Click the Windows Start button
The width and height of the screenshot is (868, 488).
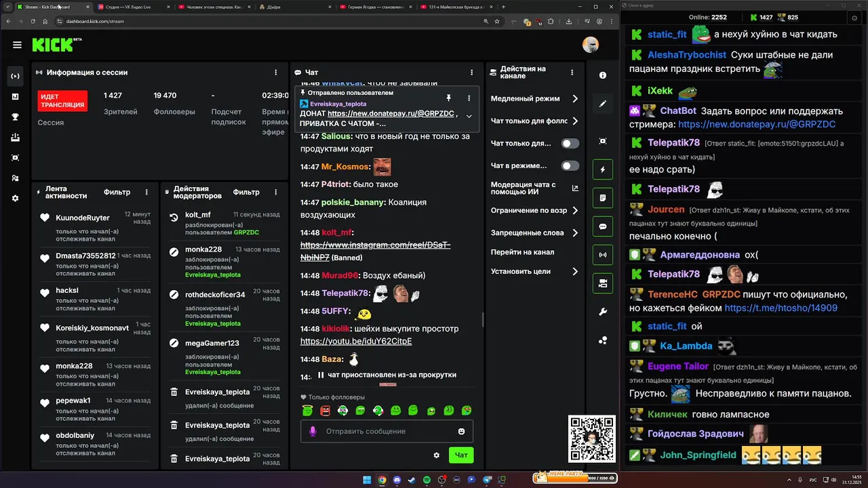point(367,480)
